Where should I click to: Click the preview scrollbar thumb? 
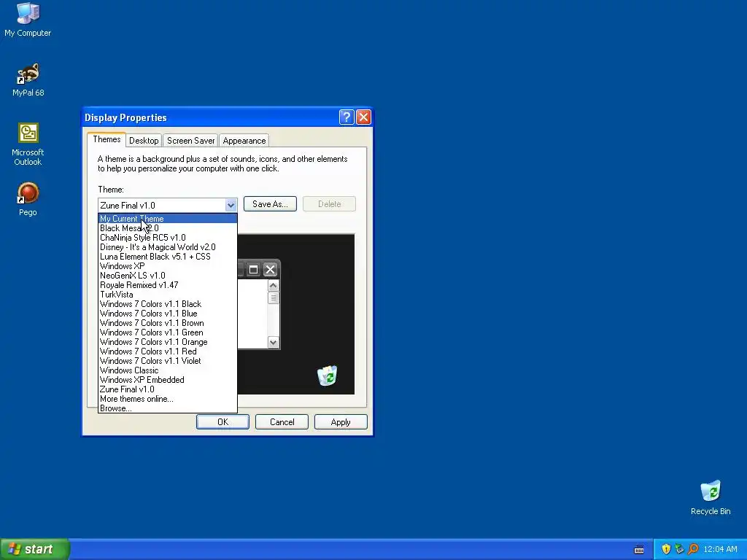tap(273, 297)
